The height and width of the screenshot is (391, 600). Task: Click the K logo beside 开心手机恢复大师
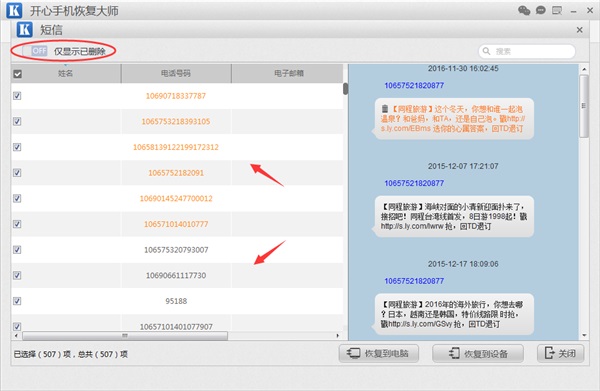[14, 10]
